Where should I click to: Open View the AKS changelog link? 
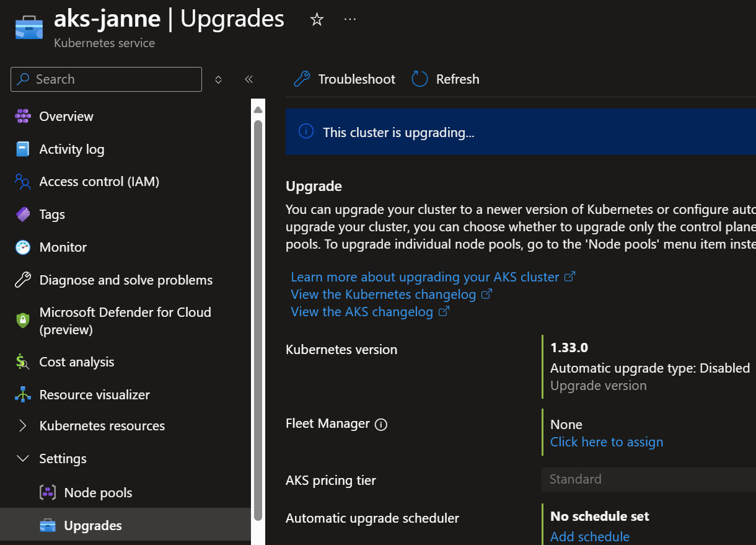point(362,311)
